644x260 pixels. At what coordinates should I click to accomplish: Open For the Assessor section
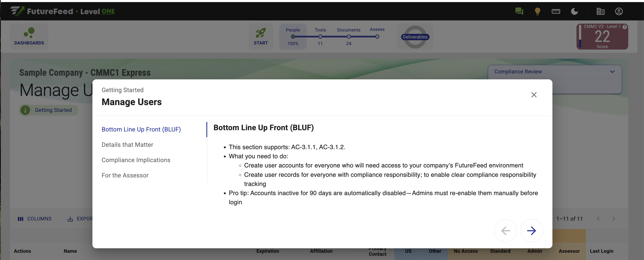[125, 175]
